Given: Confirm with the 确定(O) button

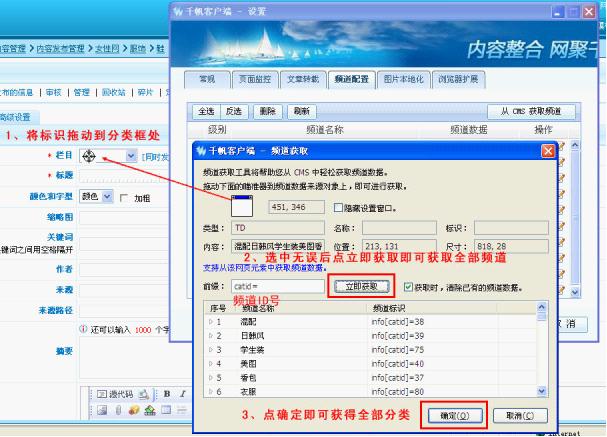Looking at the screenshot, I should 455,416.
